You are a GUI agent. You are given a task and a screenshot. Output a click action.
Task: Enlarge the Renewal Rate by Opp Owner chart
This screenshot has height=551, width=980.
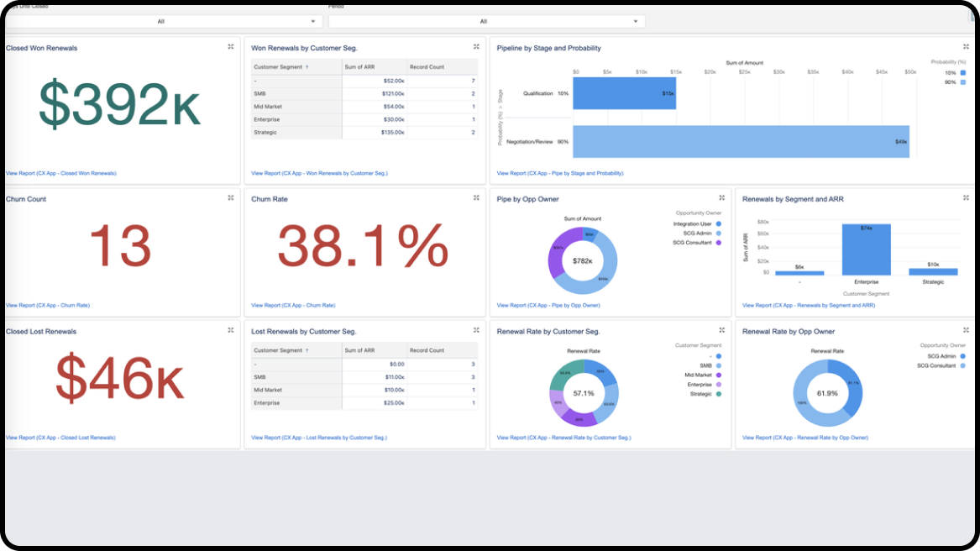point(966,330)
